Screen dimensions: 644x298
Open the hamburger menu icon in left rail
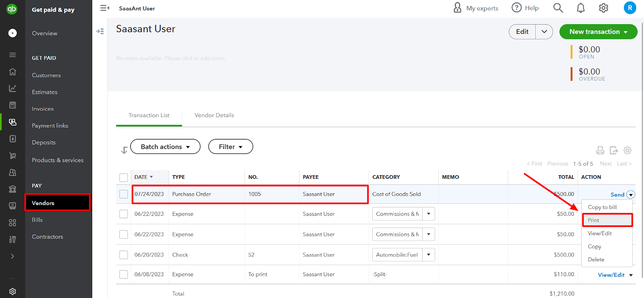point(12,55)
